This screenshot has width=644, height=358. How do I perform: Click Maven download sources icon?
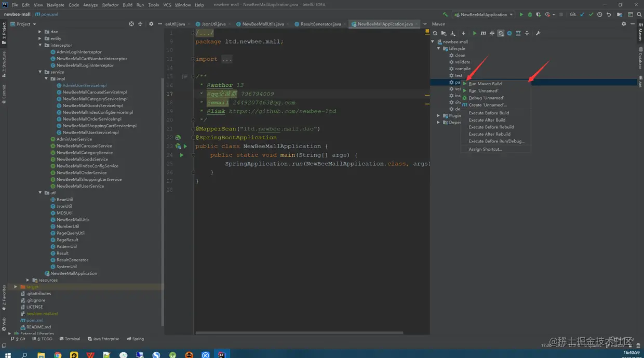[x=453, y=33]
